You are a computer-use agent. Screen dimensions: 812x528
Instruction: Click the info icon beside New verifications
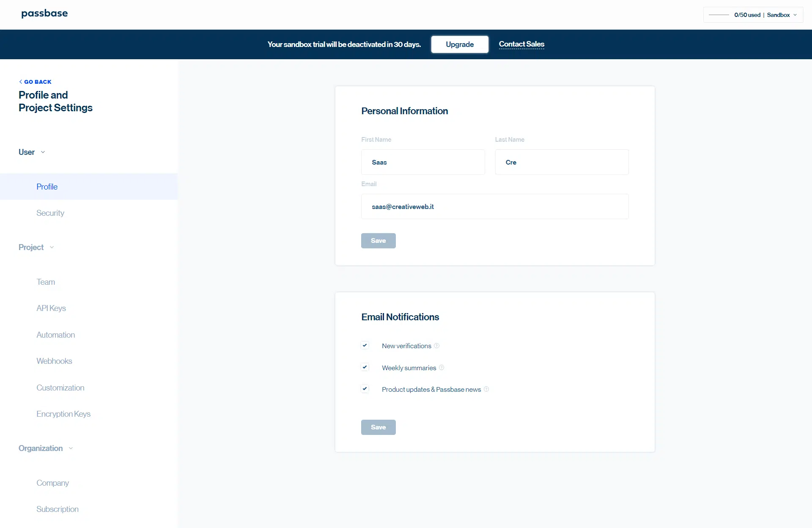[x=437, y=346]
